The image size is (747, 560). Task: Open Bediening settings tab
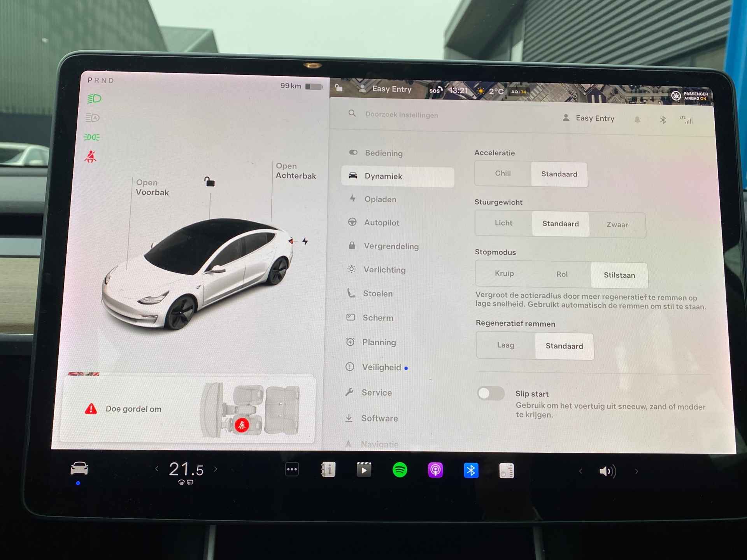click(x=385, y=152)
